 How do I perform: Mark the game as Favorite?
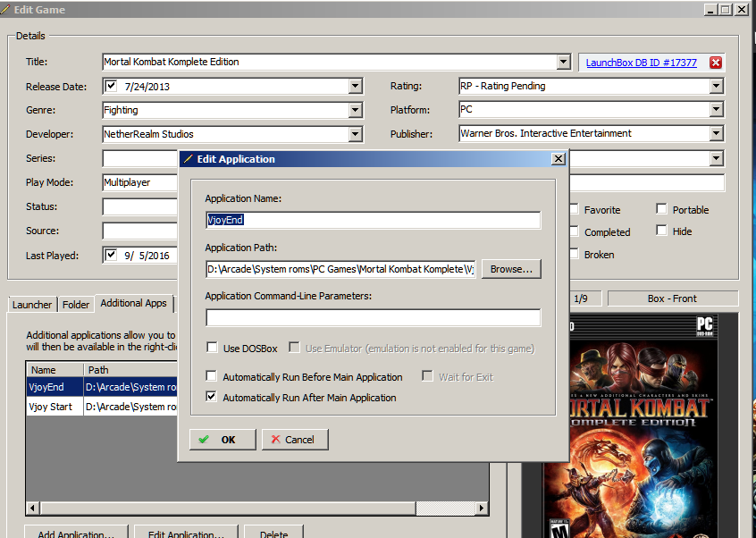coord(574,209)
